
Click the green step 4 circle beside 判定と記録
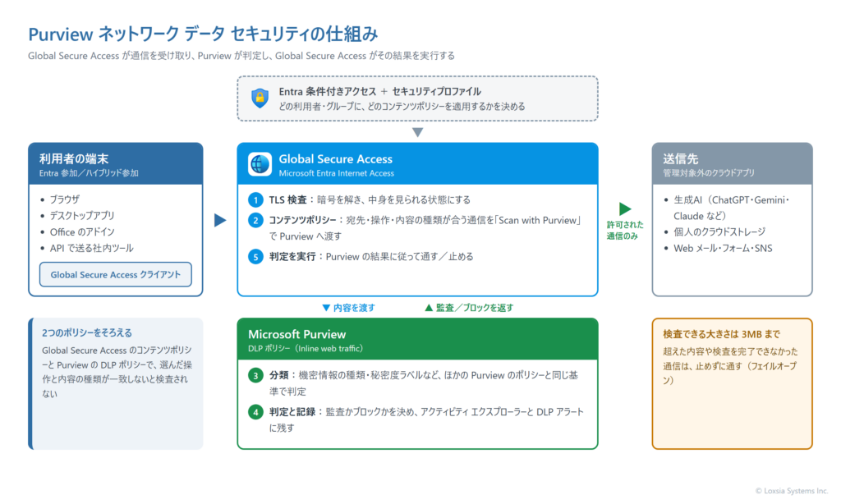(256, 412)
